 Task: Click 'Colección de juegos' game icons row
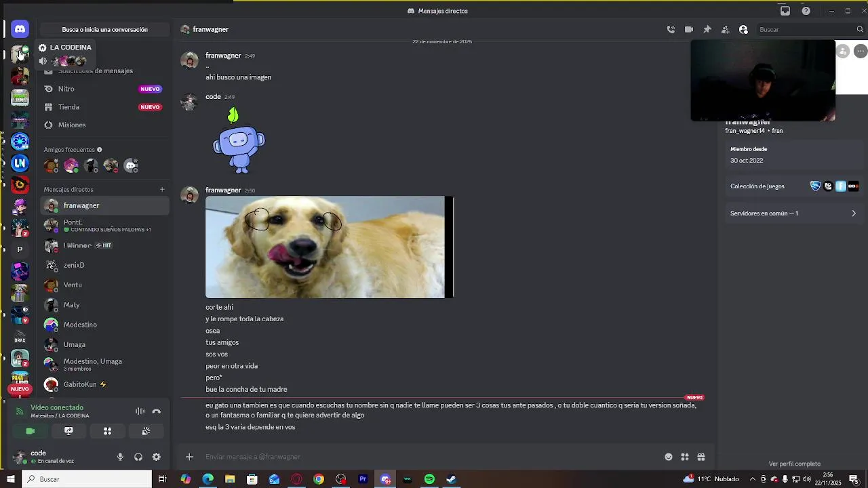(x=834, y=186)
